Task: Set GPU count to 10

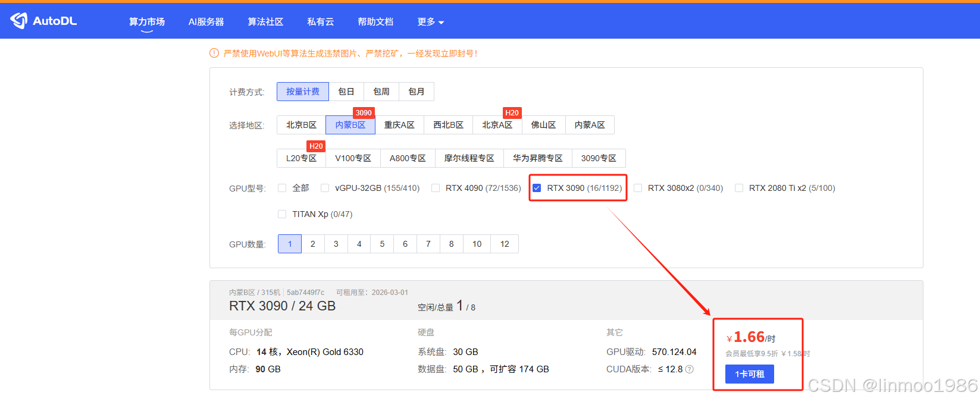Action: (477, 244)
